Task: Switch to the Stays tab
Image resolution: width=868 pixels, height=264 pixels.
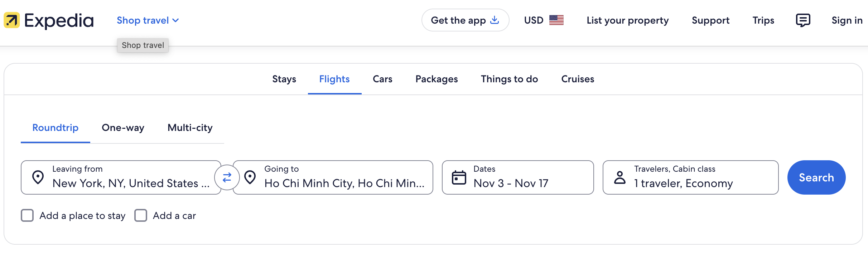Action: [284, 79]
